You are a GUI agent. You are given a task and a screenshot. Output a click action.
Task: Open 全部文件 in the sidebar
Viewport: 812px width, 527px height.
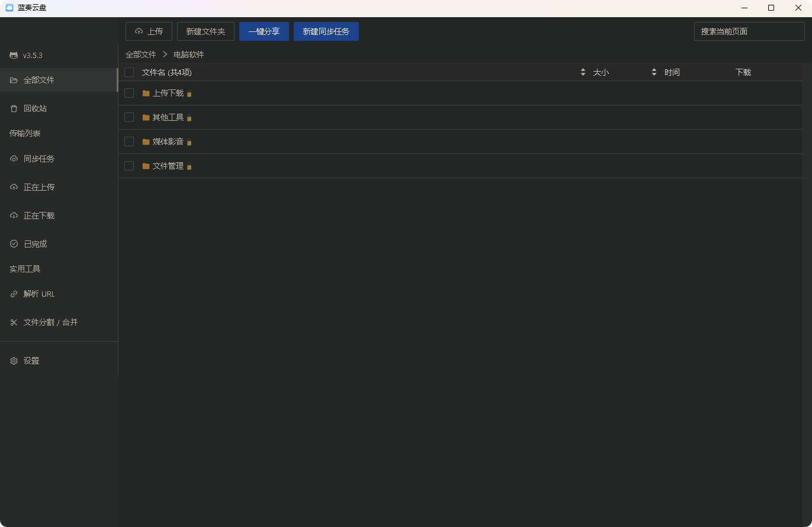pos(59,80)
